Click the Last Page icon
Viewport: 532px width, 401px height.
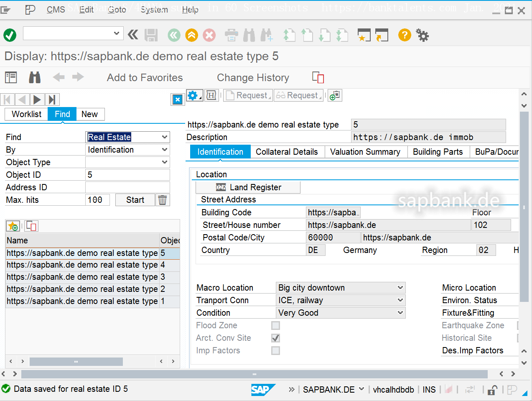pos(342,35)
